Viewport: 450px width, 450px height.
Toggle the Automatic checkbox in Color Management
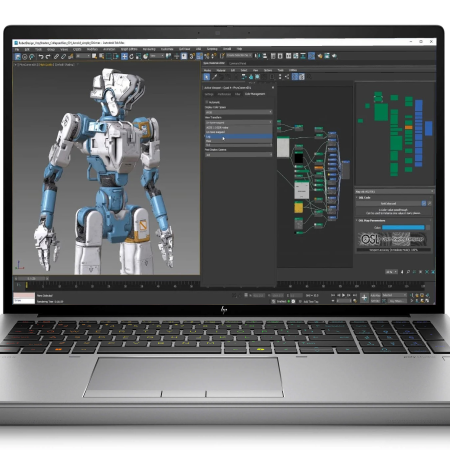(x=207, y=102)
